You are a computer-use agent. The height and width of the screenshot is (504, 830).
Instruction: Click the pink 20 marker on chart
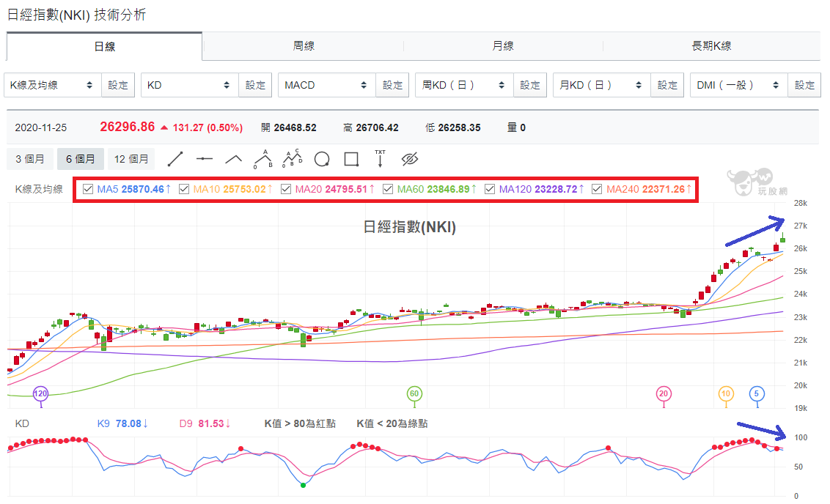tap(664, 393)
